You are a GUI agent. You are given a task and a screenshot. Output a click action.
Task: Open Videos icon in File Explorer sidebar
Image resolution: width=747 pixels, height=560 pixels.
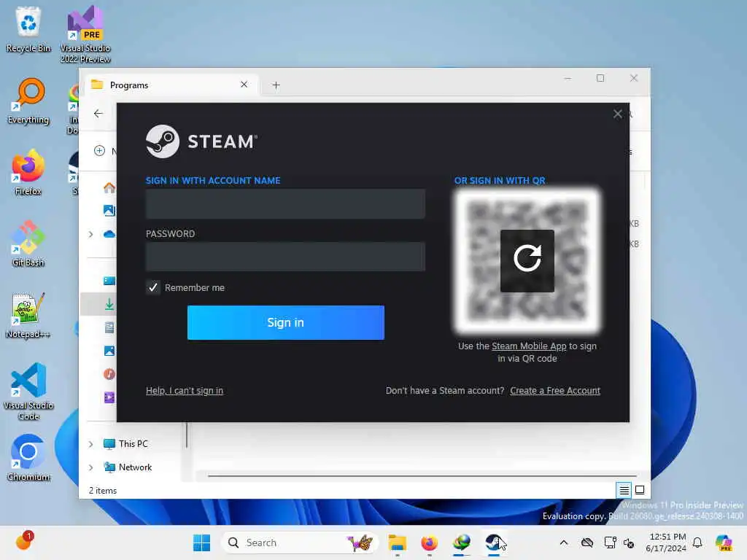109,397
